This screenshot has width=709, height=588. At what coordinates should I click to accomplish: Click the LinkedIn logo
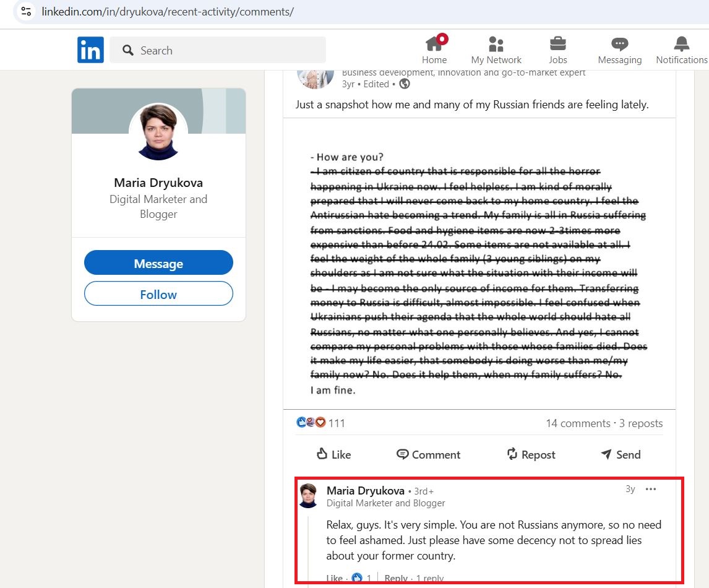(x=90, y=50)
